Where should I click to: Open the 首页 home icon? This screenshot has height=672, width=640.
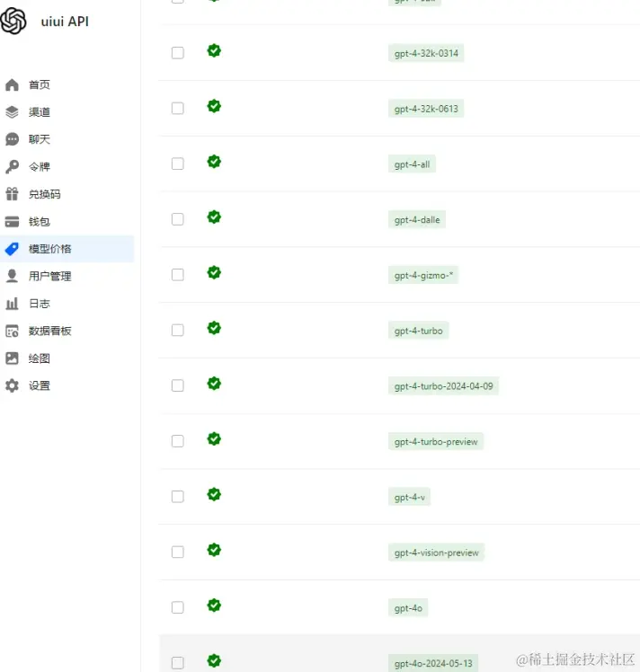[12, 84]
